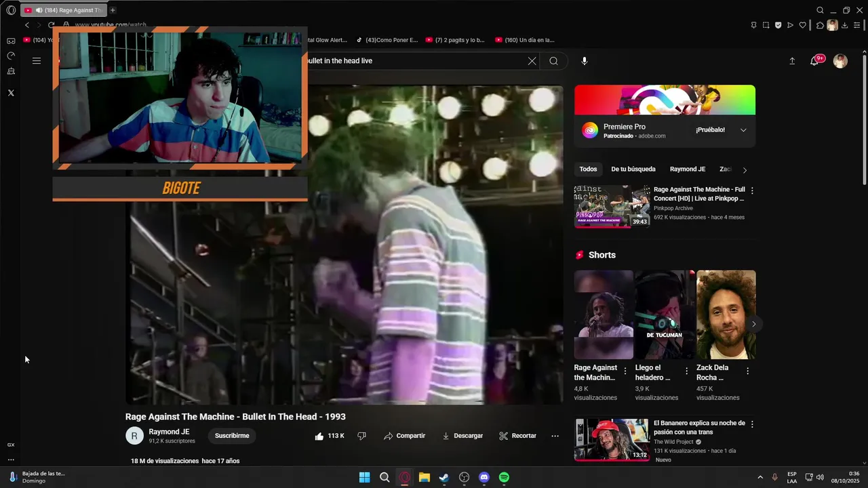The image size is (868, 488).
Task: Show more filter chips with right arrow
Action: click(745, 170)
